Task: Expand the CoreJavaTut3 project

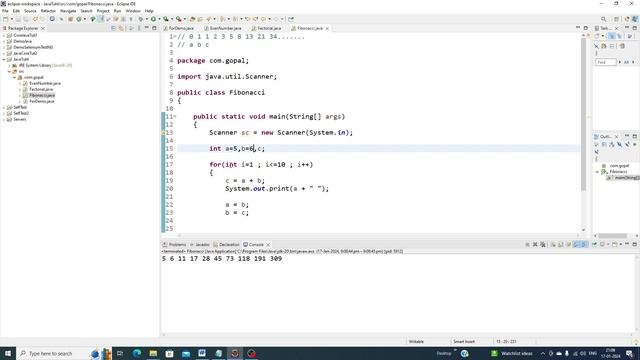Action: 4,35
